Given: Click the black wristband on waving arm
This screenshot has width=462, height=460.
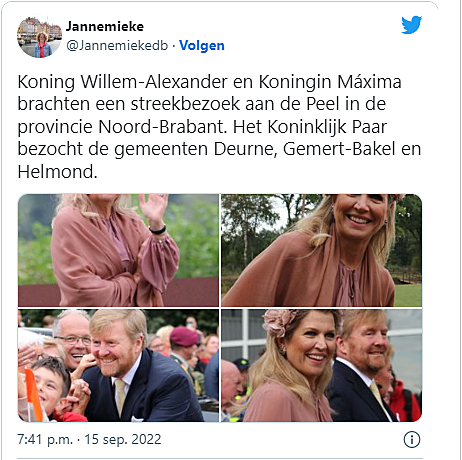Looking at the screenshot, I should (157, 230).
